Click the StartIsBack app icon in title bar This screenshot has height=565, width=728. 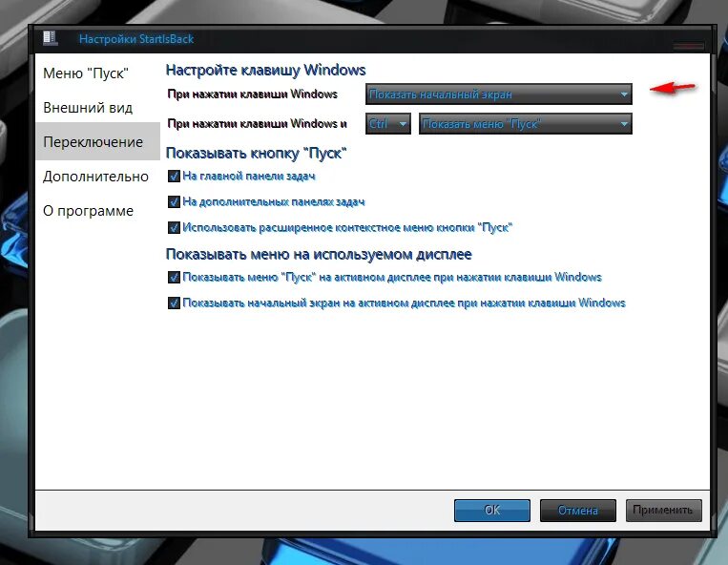tap(50, 38)
